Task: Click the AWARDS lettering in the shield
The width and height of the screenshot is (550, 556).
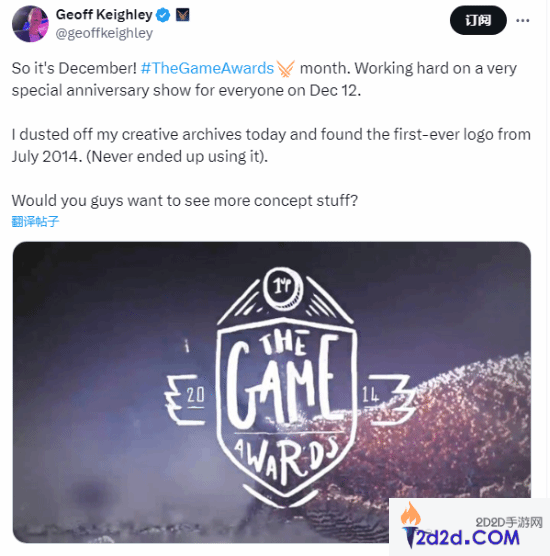Action: pyautogui.click(x=286, y=458)
